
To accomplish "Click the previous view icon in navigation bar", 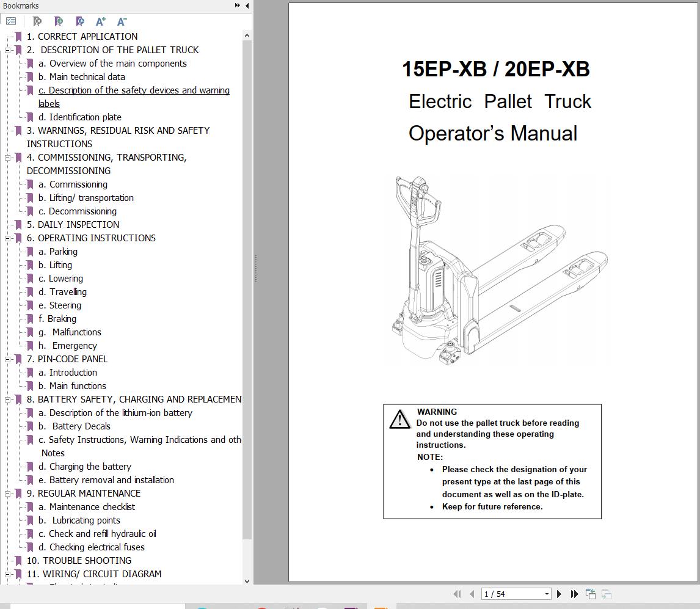I will tap(591, 594).
